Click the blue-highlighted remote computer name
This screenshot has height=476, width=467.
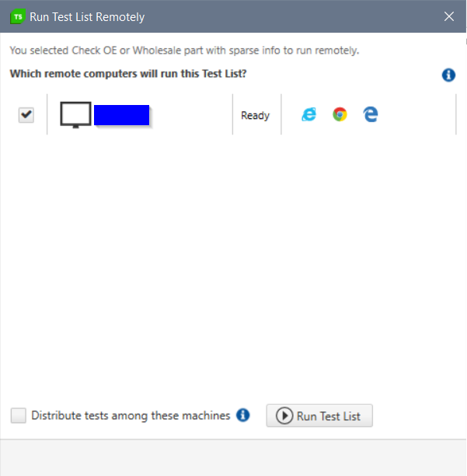[121, 115]
